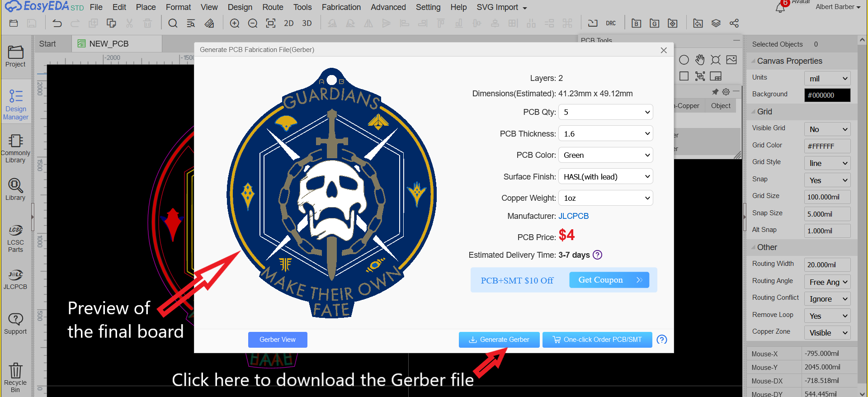Open the Project panel in left sidebar
868x397 pixels.
click(15, 57)
